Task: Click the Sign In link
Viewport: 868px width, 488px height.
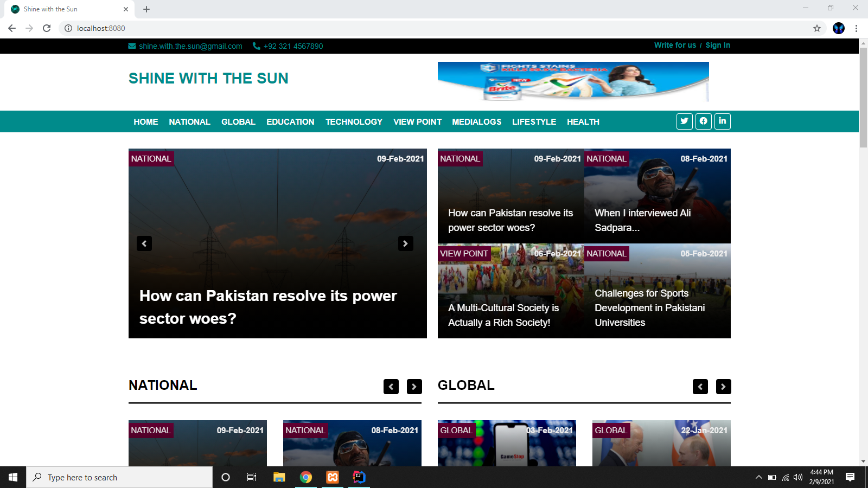Action: pos(718,46)
